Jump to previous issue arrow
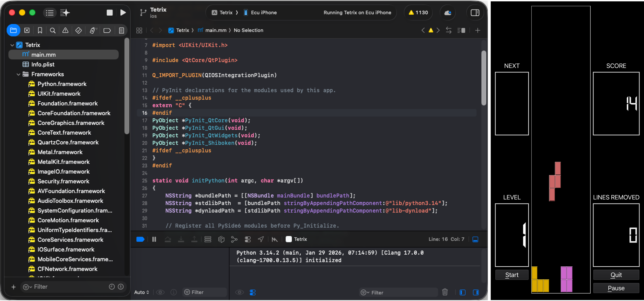The height and width of the screenshot is (301, 644). pyautogui.click(x=423, y=31)
